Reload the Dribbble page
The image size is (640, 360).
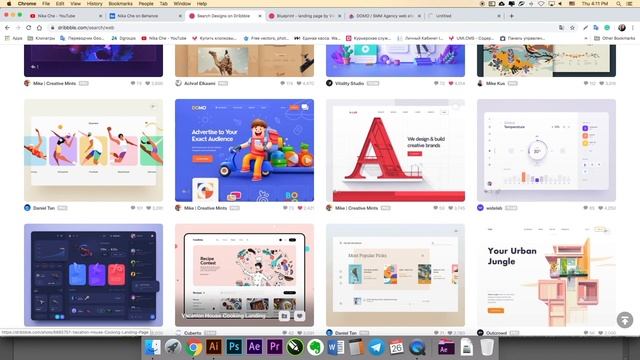point(29,28)
